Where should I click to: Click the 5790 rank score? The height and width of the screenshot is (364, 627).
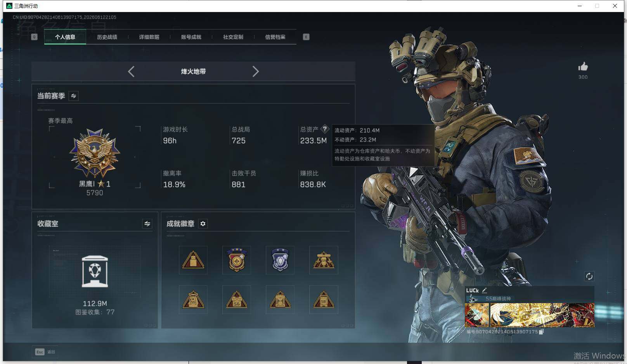pyautogui.click(x=95, y=193)
